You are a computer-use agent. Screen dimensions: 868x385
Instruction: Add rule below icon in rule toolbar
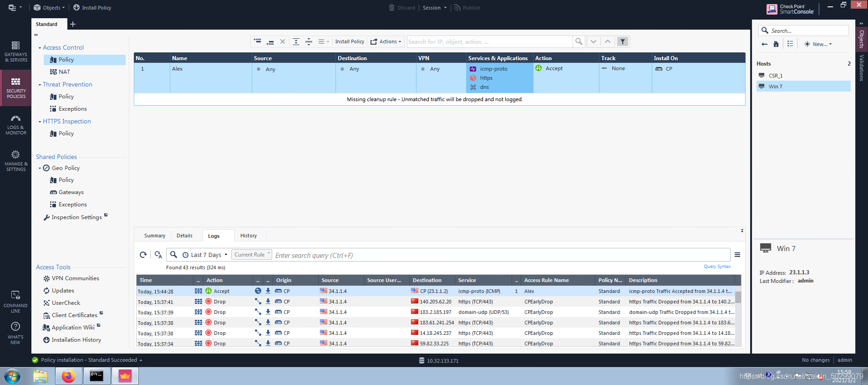270,41
